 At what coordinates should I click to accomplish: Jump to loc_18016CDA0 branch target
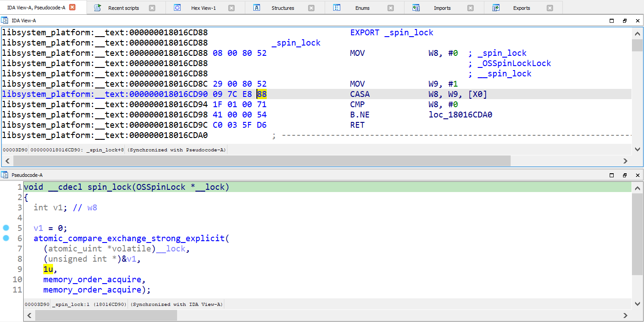460,115
